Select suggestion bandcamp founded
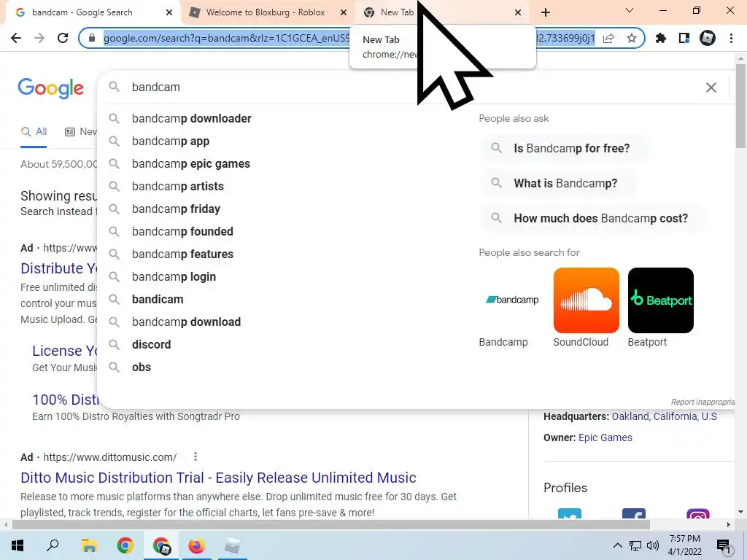This screenshot has width=747, height=560. pos(182,231)
